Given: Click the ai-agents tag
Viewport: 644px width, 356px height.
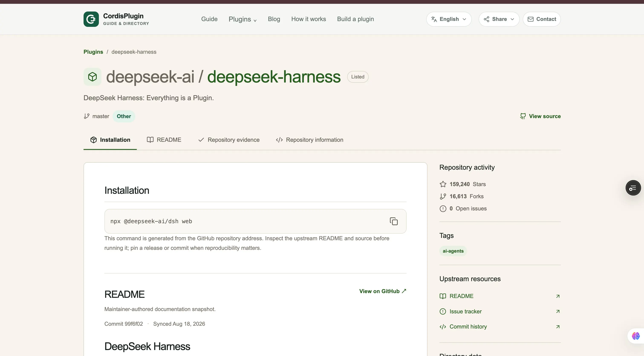Looking at the screenshot, I should pyautogui.click(x=453, y=251).
